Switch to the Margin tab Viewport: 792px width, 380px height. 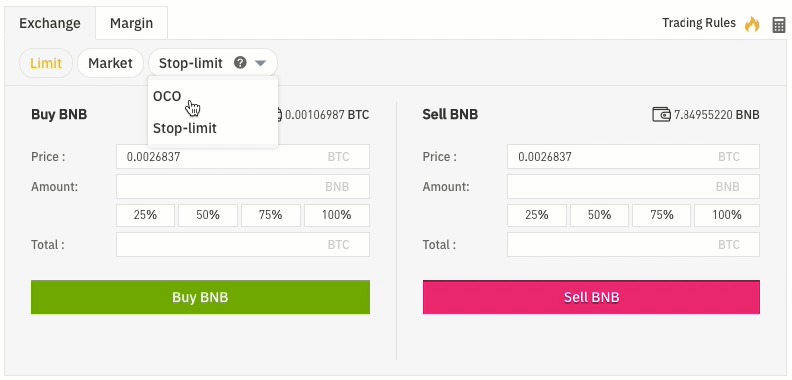[x=131, y=23]
